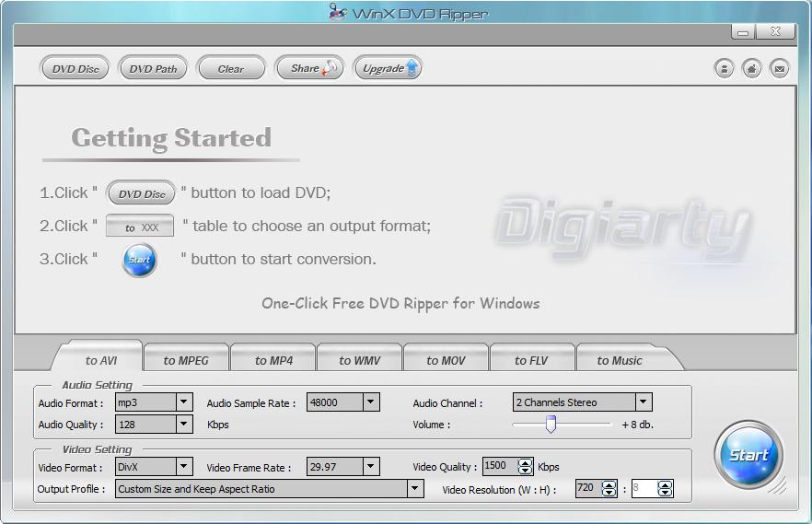Viewport: 812px width, 524px height.
Task: Close the WinX DVD Ripper window
Action: click(x=775, y=31)
